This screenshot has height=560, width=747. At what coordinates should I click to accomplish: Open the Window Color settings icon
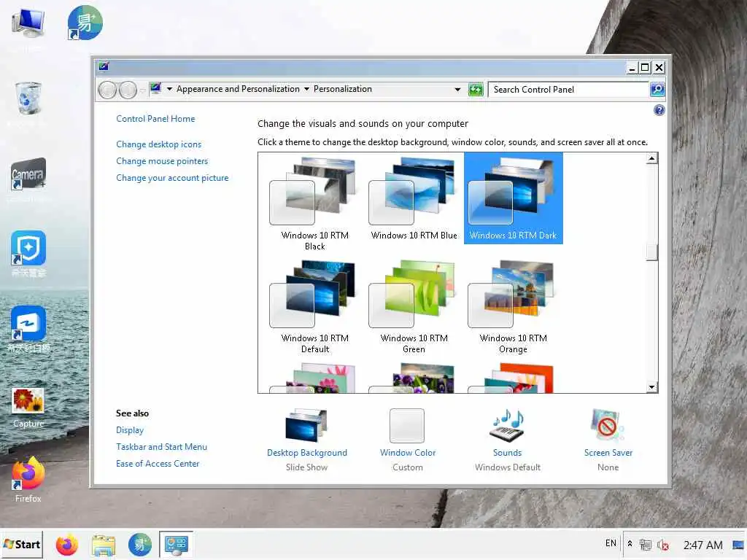[407, 426]
